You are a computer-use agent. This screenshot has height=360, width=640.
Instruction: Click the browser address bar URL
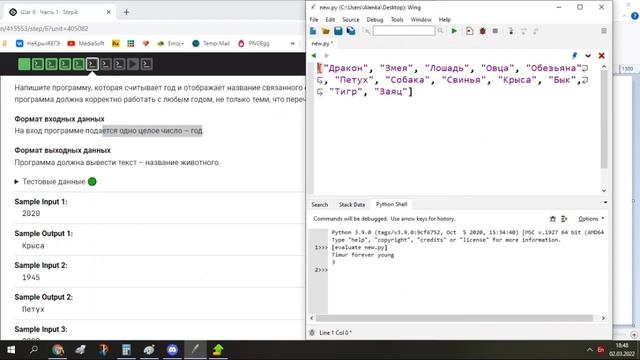(x=44, y=29)
